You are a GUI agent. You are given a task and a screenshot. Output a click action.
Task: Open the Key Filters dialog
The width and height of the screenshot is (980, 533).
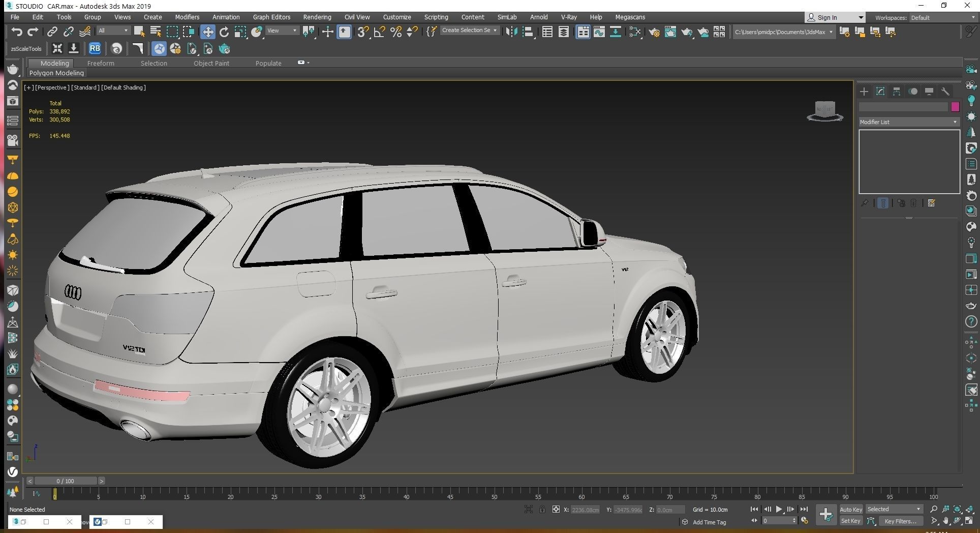(x=900, y=521)
